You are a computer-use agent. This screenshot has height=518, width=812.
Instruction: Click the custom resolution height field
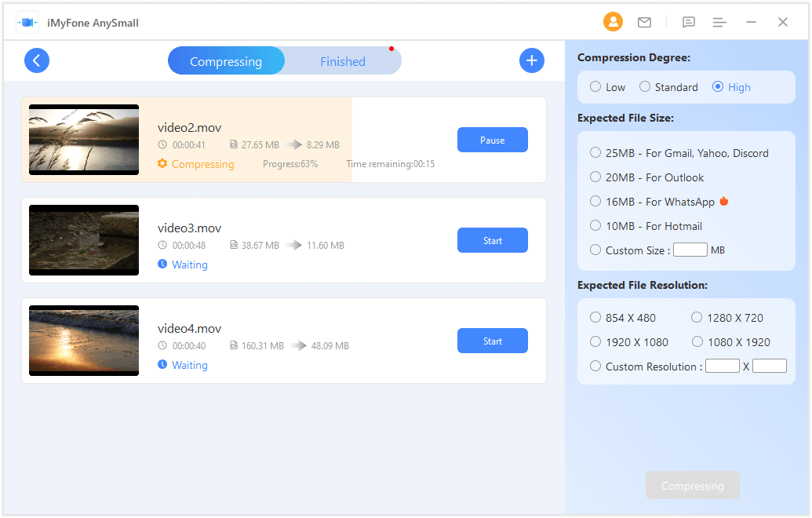click(770, 366)
